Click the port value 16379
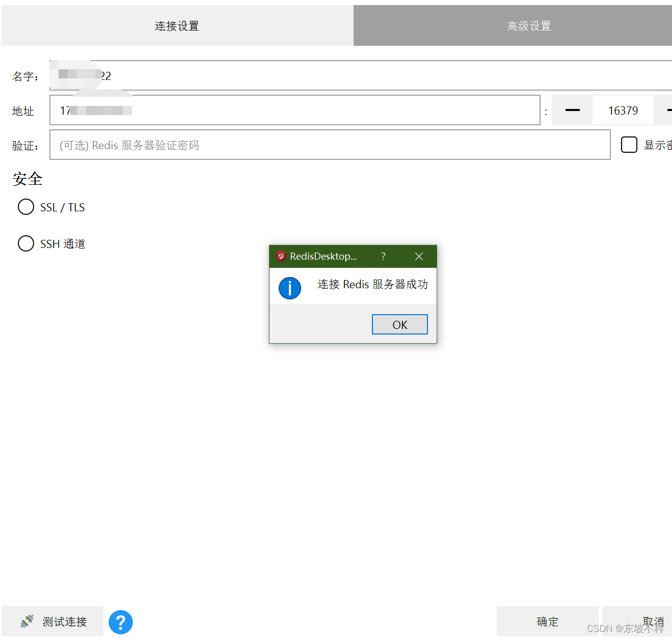This screenshot has width=672, height=638. coord(623,110)
